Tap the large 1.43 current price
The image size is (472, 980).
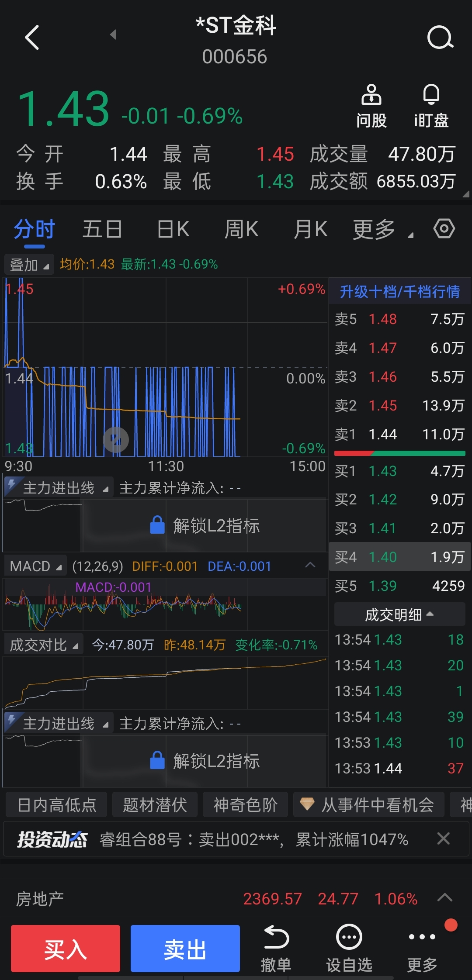[x=63, y=109]
